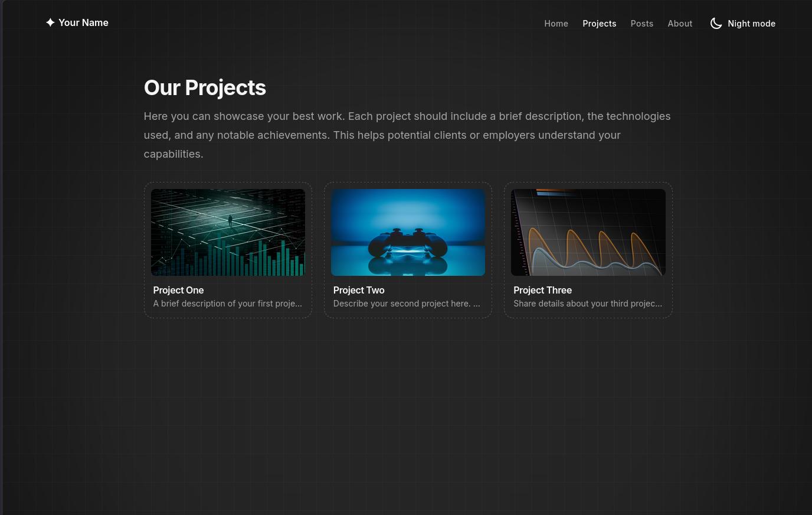Switch to the Posts page
This screenshot has height=515, width=812.
[642, 23]
